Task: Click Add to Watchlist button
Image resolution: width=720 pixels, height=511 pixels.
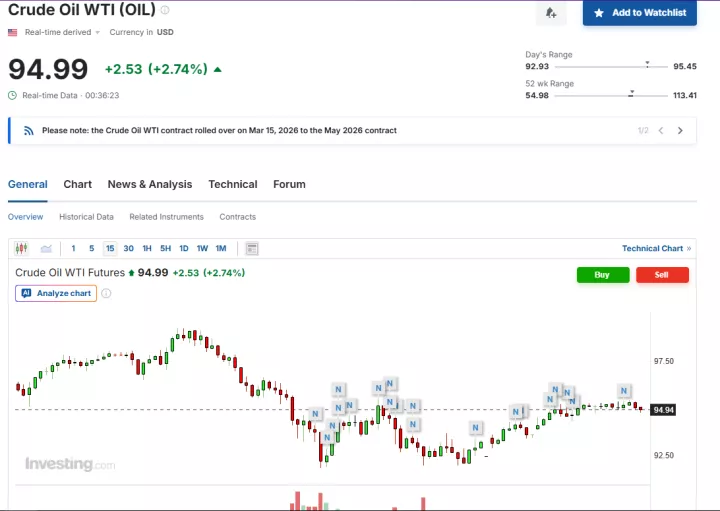Action: (640, 13)
